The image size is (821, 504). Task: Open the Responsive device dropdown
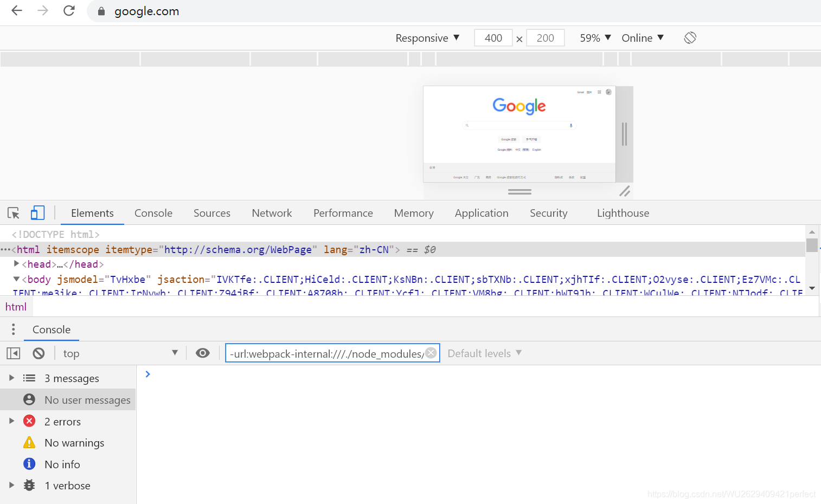(427, 38)
